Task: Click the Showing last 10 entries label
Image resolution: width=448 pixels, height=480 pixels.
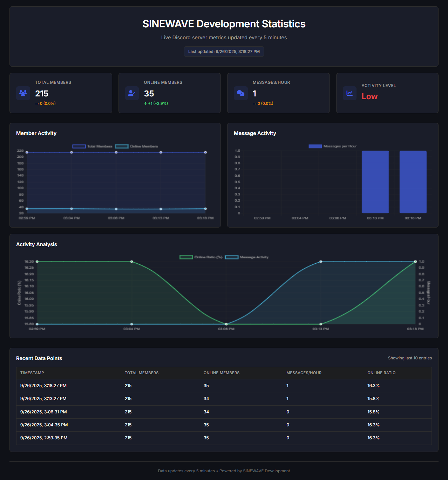Action: point(409,358)
